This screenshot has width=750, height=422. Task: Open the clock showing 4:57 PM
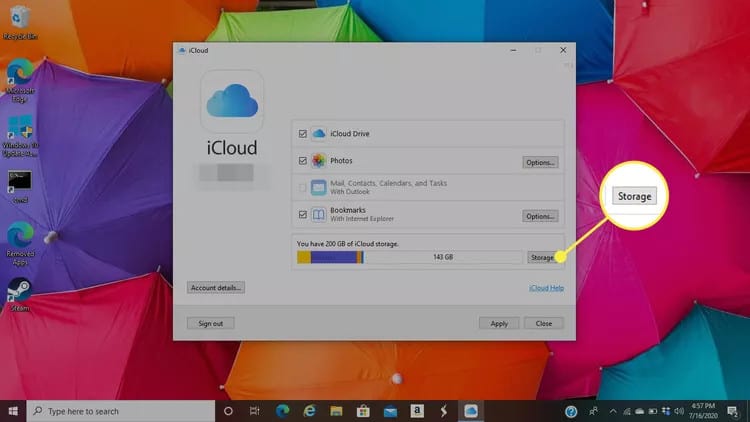click(703, 411)
